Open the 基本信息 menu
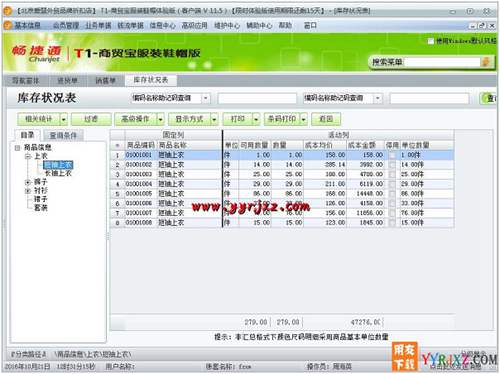Viewport: 500px width, 374px height. 28,26
